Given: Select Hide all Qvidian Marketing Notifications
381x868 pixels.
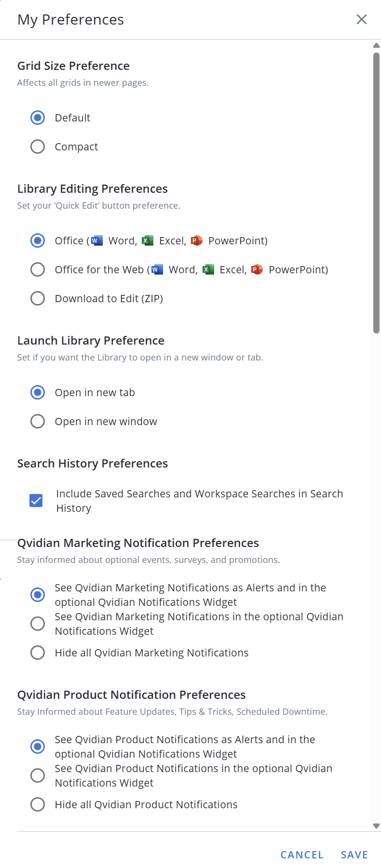Looking at the screenshot, I should pos(38,653).
